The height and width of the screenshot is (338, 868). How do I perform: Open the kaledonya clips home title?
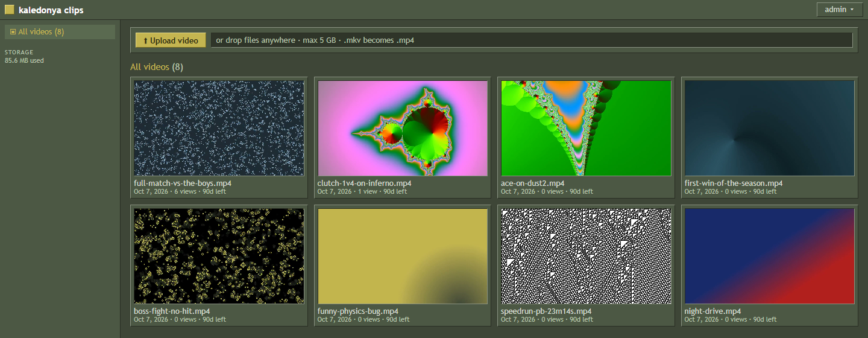pos(51,10)
